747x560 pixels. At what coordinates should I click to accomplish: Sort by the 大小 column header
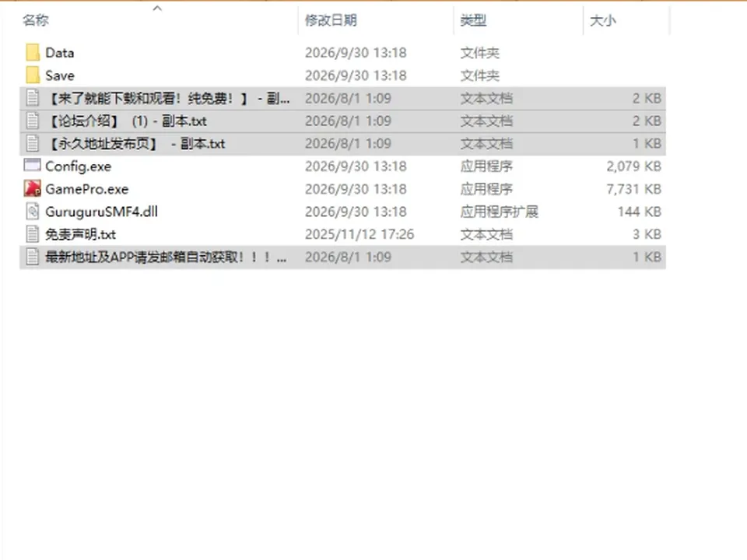pos(602,20)
